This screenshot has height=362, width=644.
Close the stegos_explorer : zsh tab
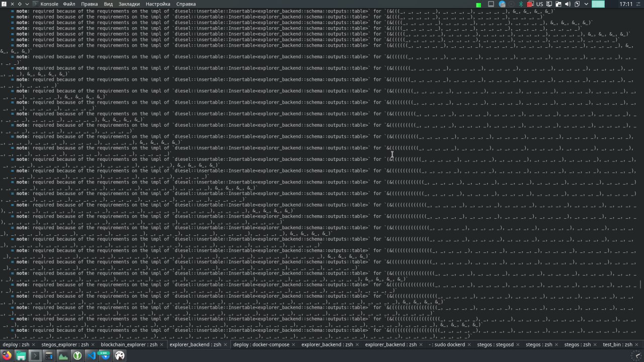[x=93, y=344]
